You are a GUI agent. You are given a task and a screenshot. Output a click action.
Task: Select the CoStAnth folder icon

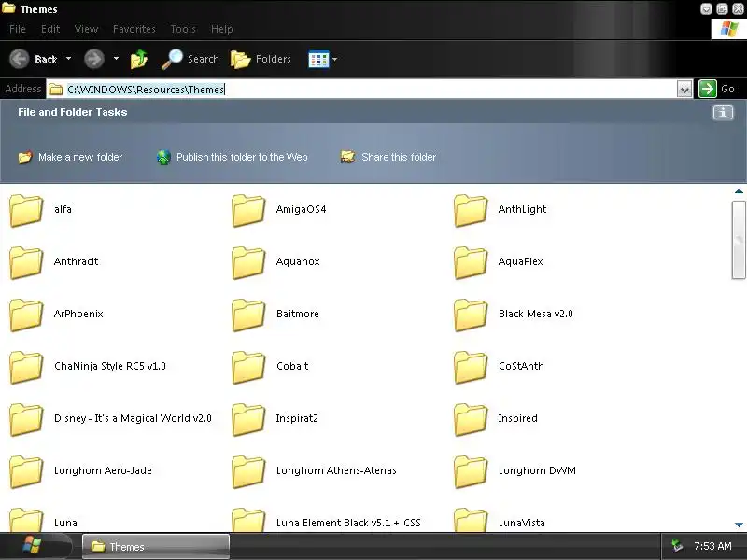[x=471, y=367]
